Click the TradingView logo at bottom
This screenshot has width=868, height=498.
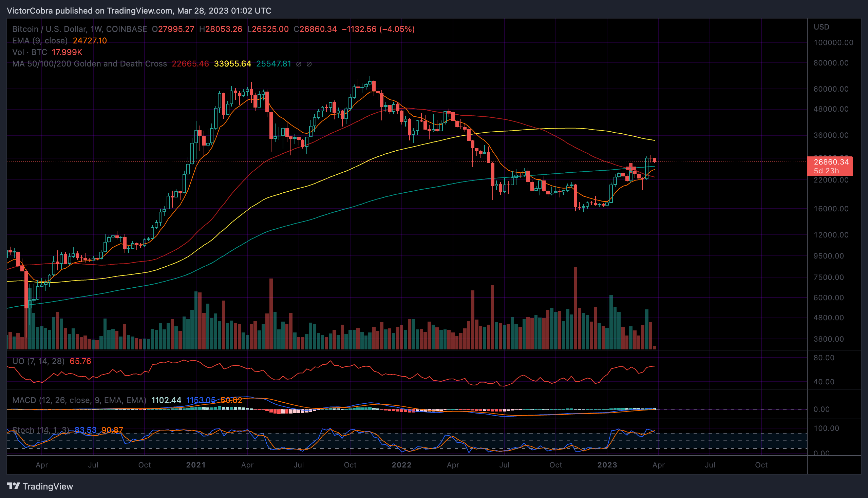[40, 486]
